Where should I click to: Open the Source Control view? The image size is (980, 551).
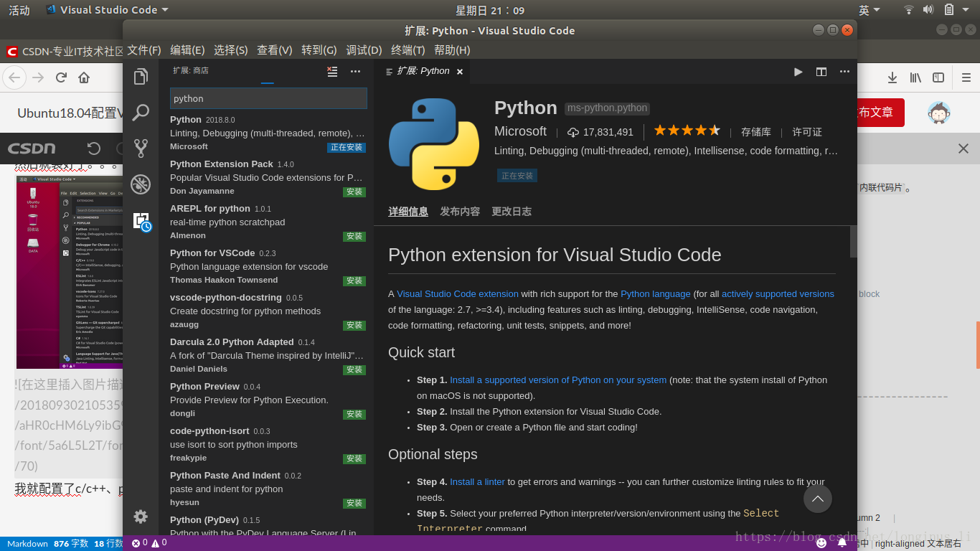coord(141,149)
